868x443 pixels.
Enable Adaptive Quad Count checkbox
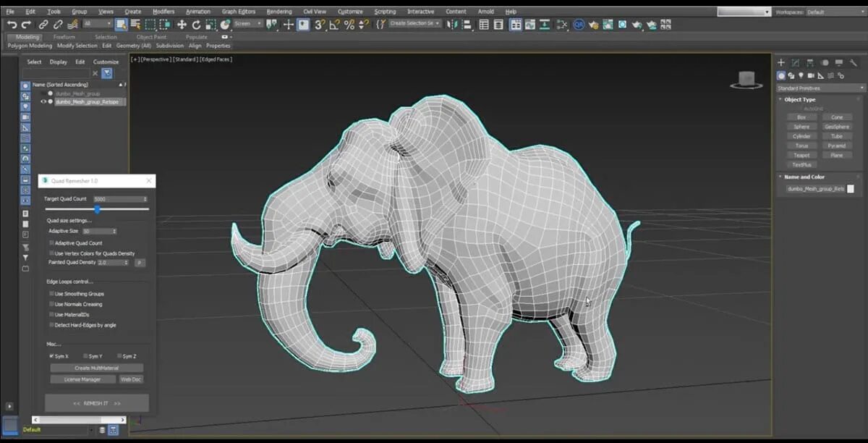coord(51,243)
